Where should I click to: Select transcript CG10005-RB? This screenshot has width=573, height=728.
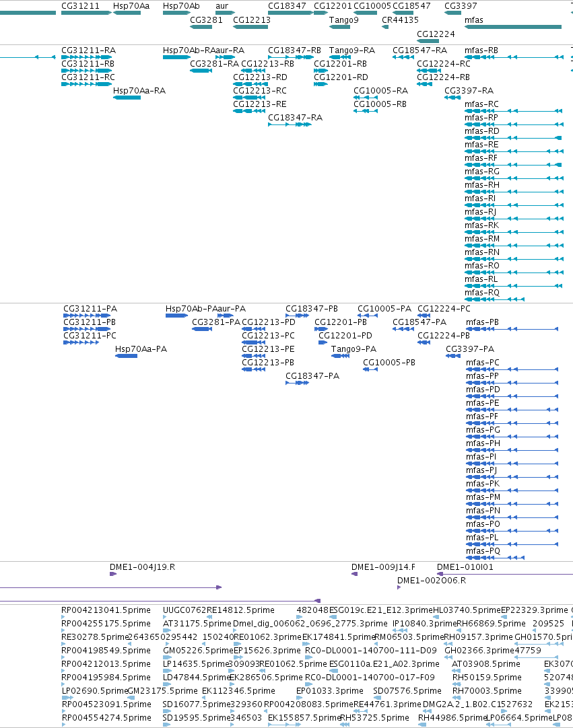380,104
